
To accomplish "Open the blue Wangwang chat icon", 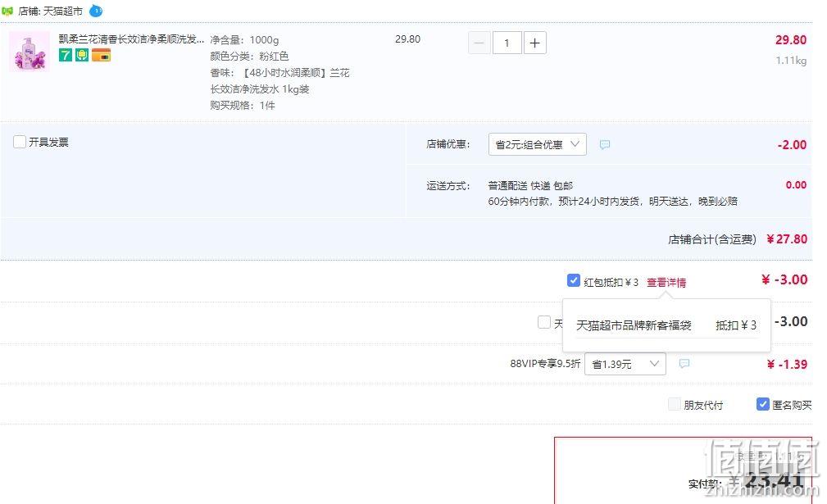I will [x=96, y=11].
